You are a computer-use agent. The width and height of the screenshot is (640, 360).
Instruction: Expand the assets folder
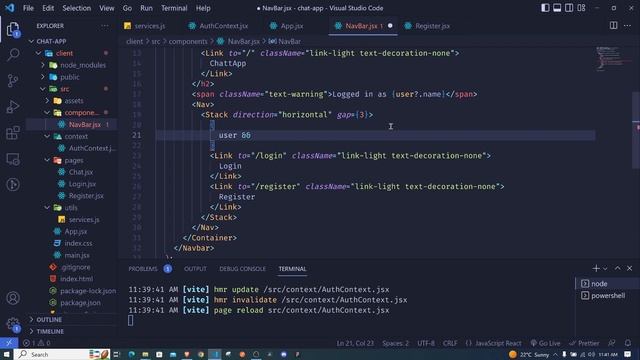[x=74, y=100]
